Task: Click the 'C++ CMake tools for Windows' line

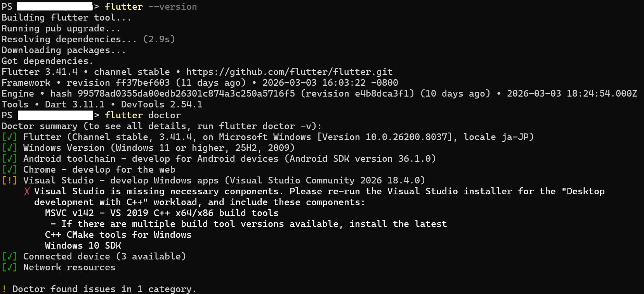Action: pyautogui.click(x=118, y=235)
